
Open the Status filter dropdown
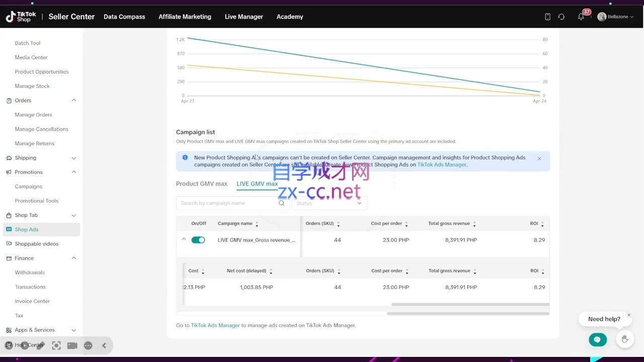click(x=329, y=203)
